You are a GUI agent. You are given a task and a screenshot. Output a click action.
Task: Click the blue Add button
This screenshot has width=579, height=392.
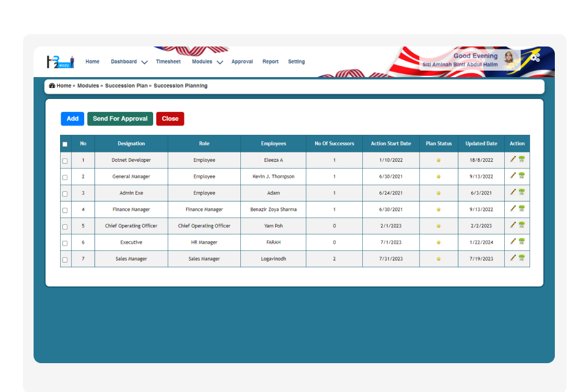click(72, 119)
